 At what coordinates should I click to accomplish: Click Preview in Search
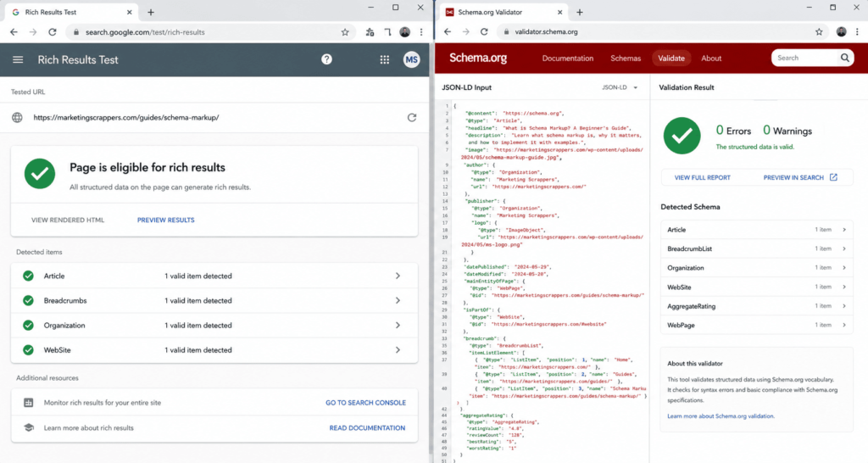(x=793, y=178)
